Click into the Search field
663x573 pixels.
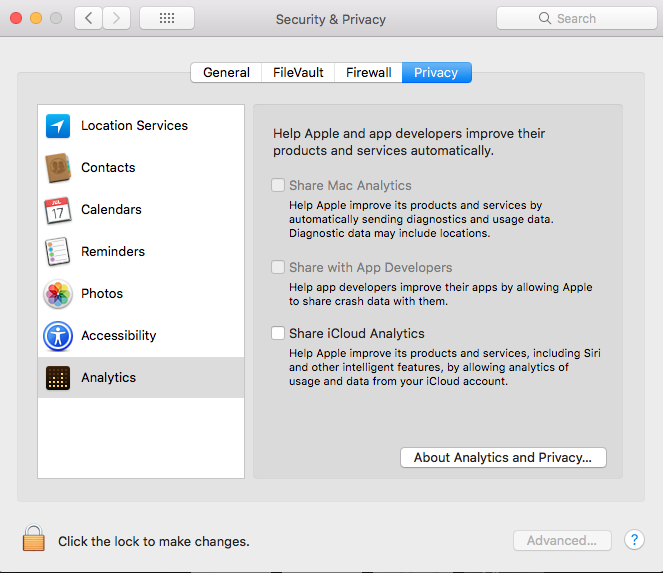pyautogui.click(x=577, y=18)
